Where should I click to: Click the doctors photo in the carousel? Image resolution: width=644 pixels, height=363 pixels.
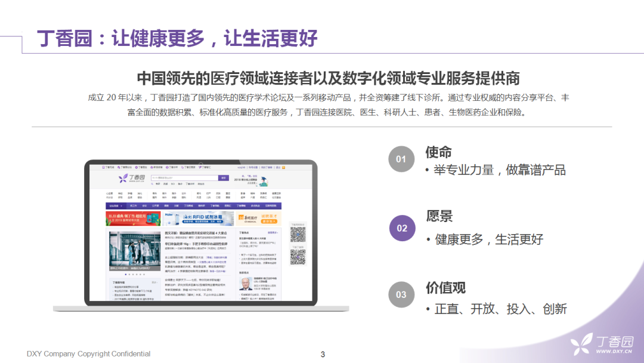point(135,251)
